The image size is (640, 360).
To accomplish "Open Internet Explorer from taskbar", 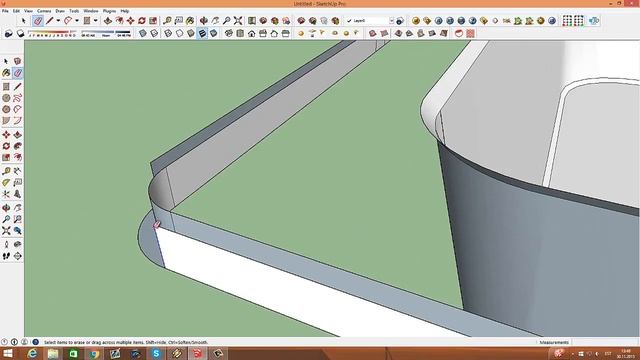I will (x=32, y=353).
